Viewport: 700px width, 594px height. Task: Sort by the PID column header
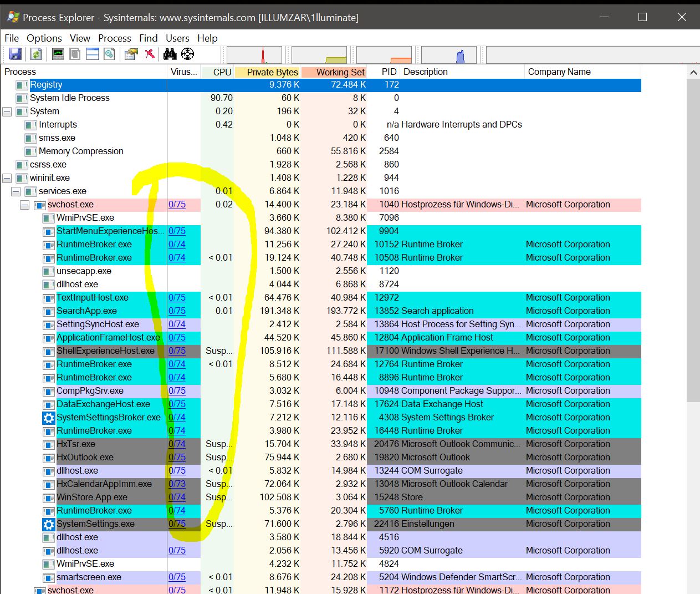pos(384,72)
